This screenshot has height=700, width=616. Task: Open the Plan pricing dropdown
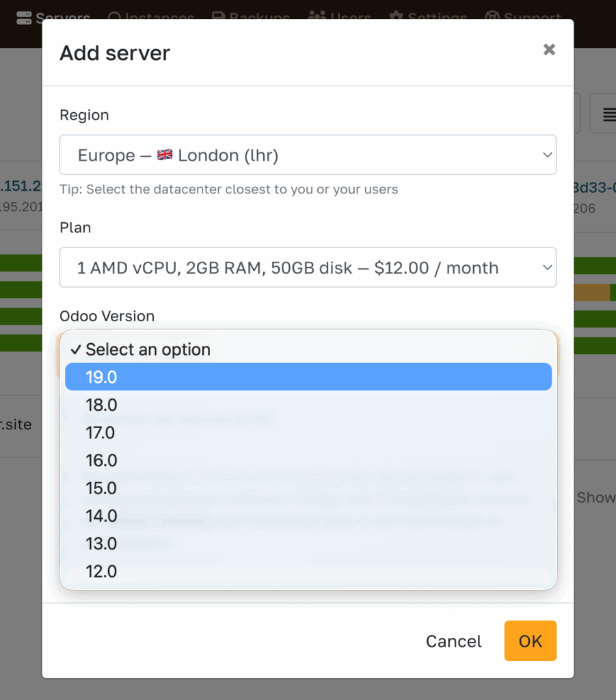[308, 267]
